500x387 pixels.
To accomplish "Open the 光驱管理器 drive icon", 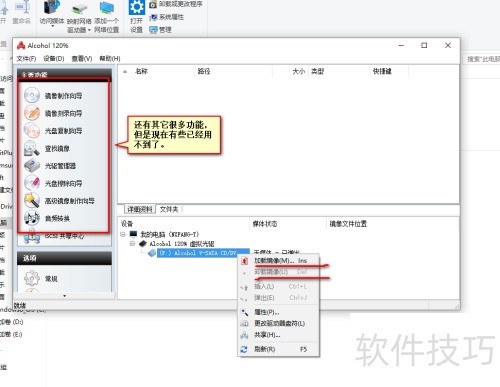I will tap(32, 166).
